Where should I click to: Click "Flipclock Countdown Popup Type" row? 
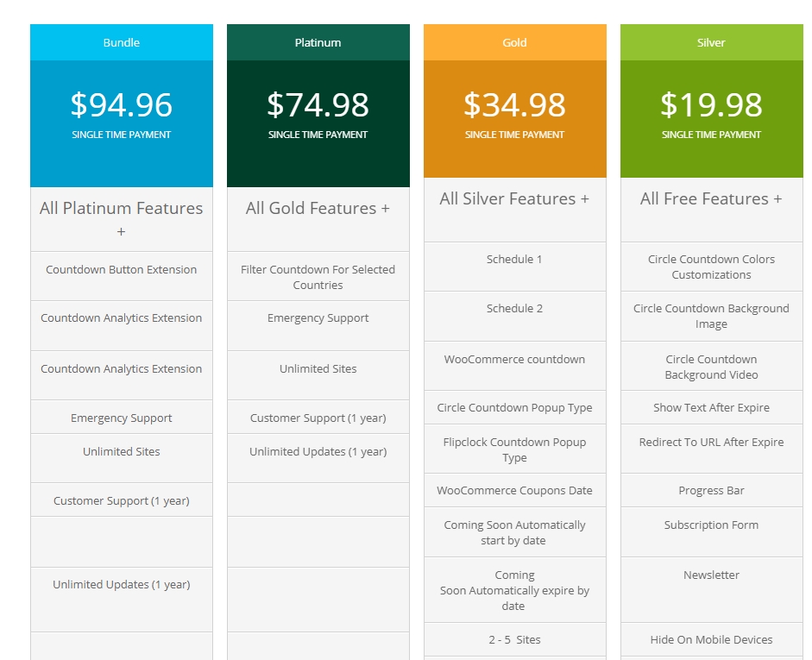(515, 449)
